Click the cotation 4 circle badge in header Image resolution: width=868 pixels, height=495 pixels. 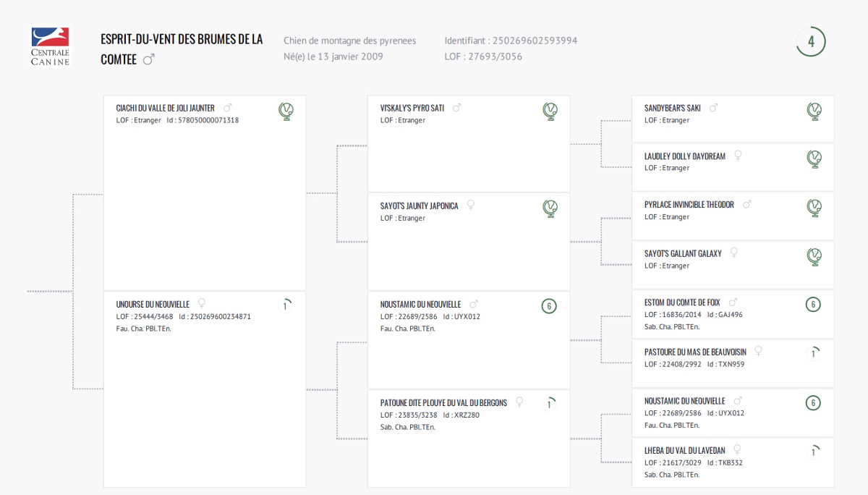[x=811, y=41]
